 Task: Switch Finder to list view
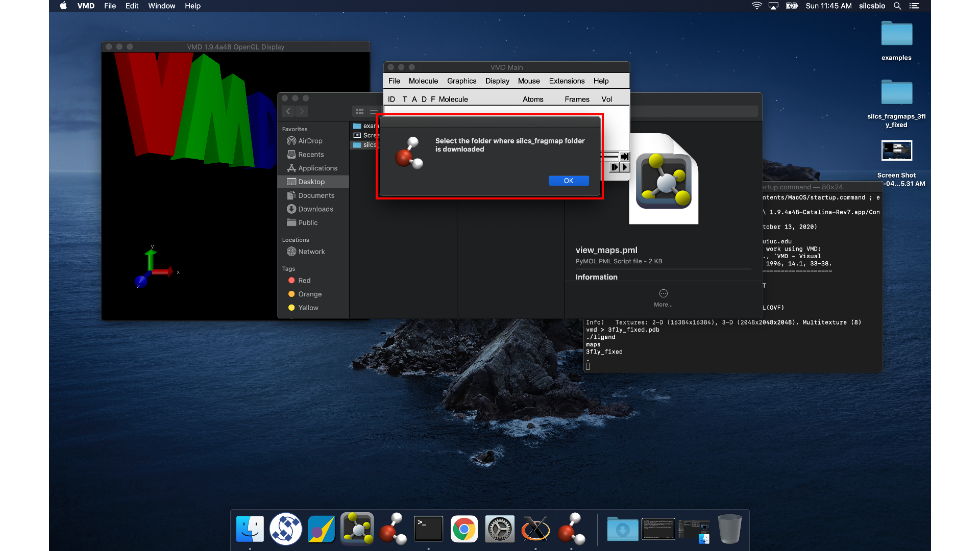click(x=374, y=111)
